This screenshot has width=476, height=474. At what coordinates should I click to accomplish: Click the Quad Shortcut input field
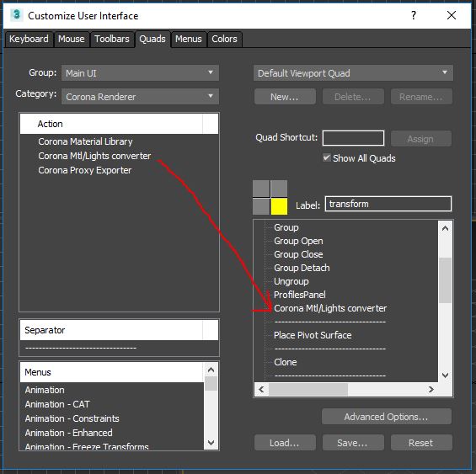click(353, 138)
